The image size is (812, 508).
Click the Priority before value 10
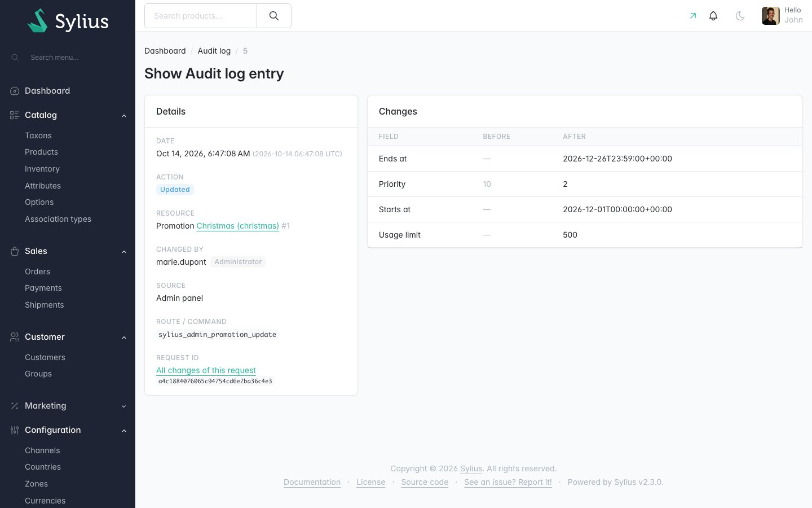487,184
